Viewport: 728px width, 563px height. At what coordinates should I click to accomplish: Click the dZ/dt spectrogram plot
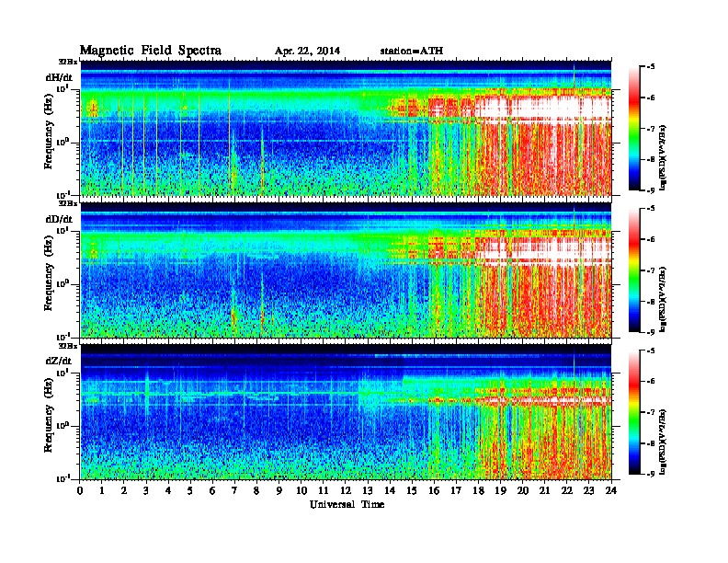point(346,412)
